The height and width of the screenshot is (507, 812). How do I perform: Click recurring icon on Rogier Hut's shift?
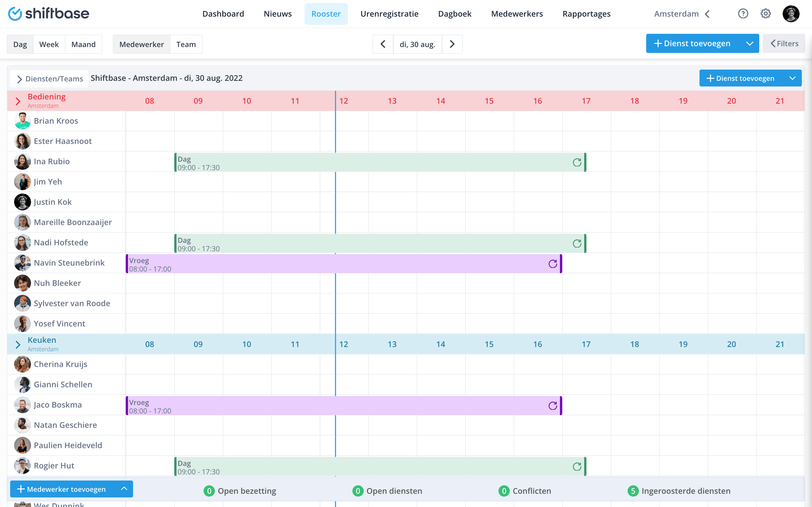pyautogui.click(x=577, y=466)
